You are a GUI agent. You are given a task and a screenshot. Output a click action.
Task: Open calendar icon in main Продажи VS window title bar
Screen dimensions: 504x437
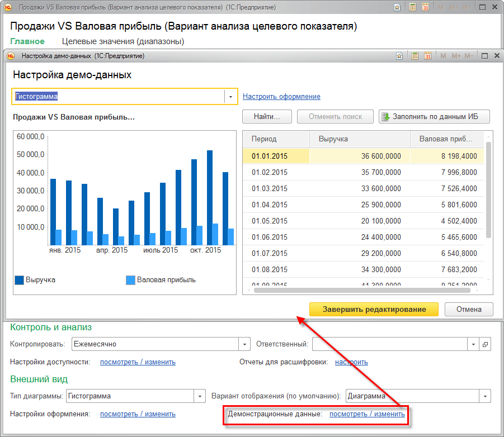point(426,8)
